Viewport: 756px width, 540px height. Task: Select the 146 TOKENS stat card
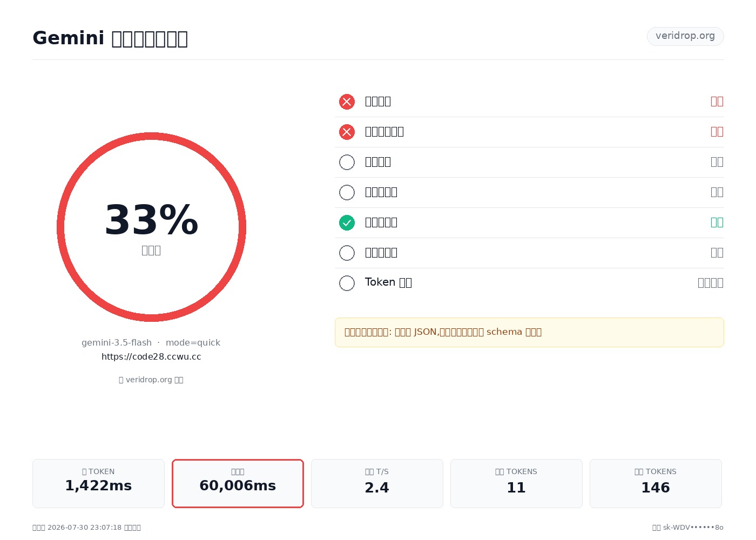(x=656, y=483)
